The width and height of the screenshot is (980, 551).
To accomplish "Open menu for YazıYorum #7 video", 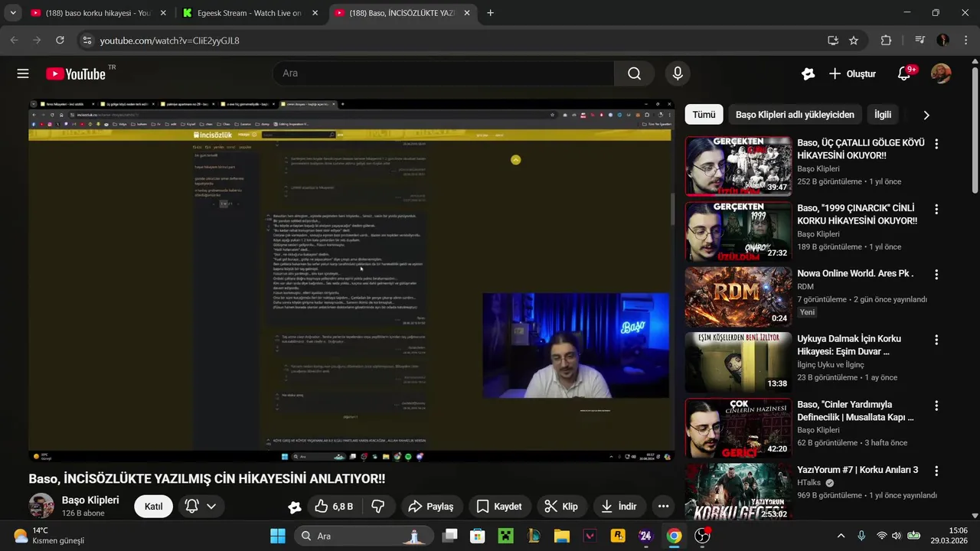I will tap(936, 471).
